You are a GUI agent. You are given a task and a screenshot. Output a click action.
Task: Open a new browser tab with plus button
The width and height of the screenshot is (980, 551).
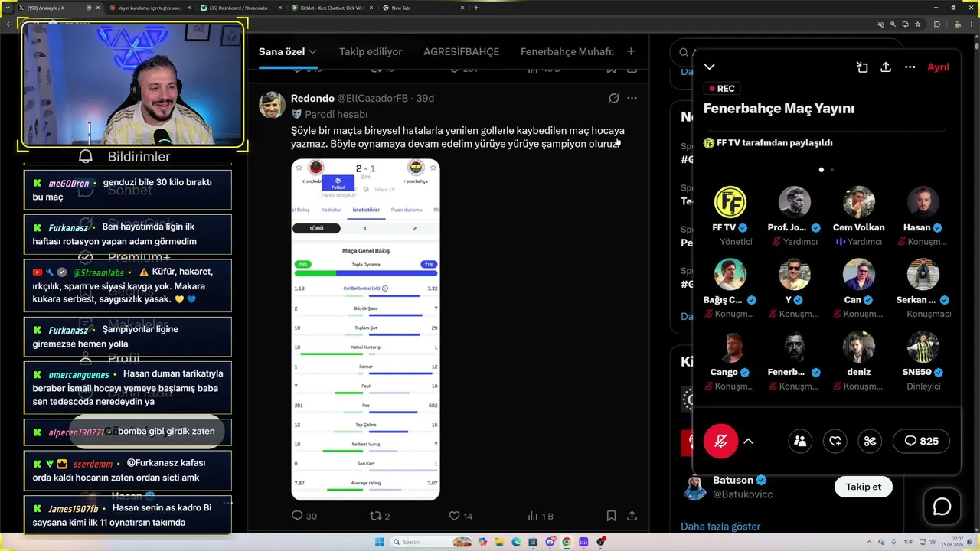[476, 8]
